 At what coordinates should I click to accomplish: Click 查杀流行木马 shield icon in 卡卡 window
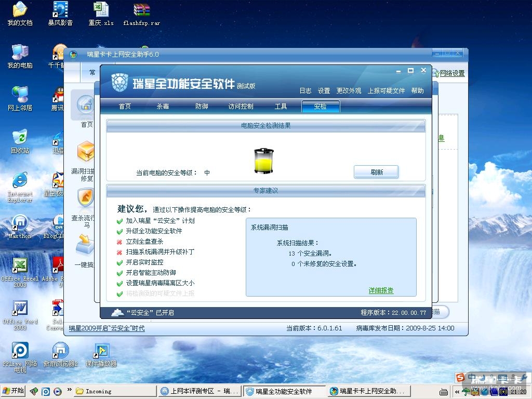tap(85, 198)
